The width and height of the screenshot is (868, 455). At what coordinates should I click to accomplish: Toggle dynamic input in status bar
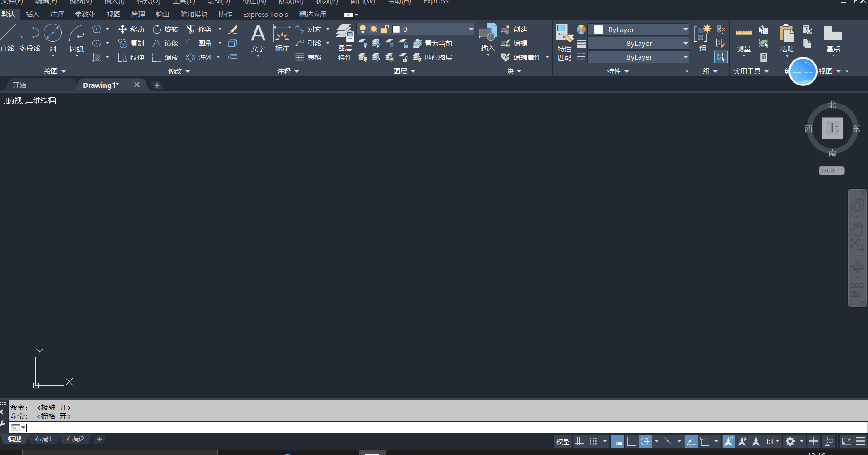617,441
